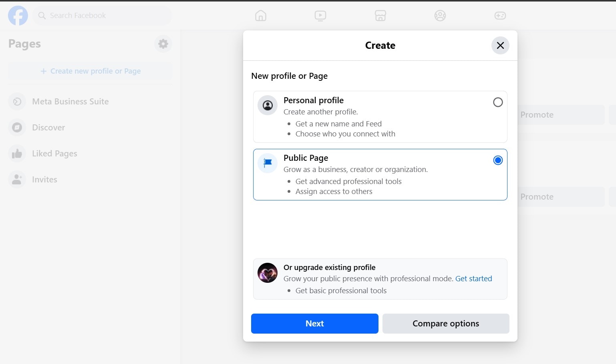
Task: Click 'Get basic professional tools' bullet
Action: (x=341, y=291)
